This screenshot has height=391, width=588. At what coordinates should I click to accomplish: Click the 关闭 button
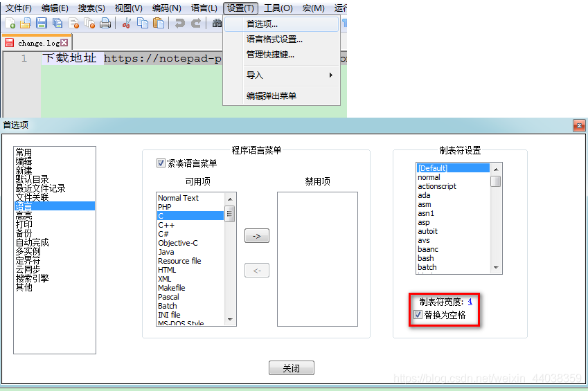coord(292,368)
